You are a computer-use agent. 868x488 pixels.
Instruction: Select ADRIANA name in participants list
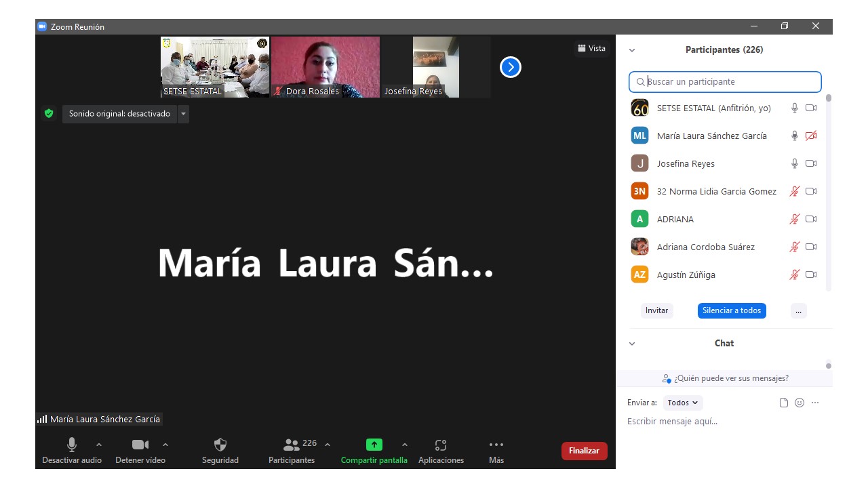675,219
